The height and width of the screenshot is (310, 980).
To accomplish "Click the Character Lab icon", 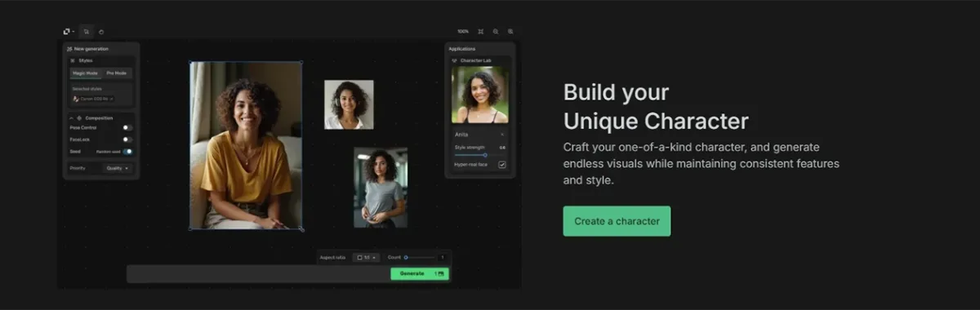I will click(x=455, y=60).
